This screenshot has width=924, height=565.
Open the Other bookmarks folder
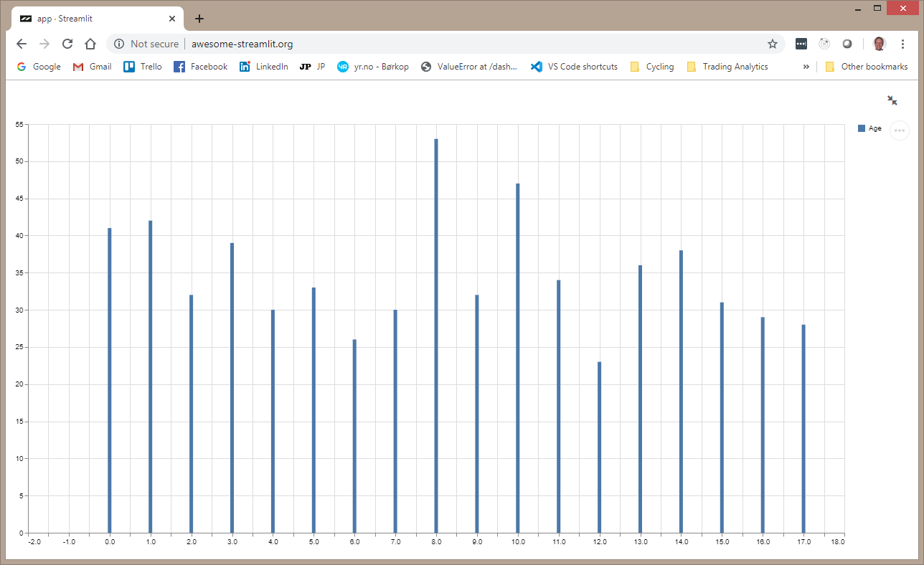click(867, 67)
